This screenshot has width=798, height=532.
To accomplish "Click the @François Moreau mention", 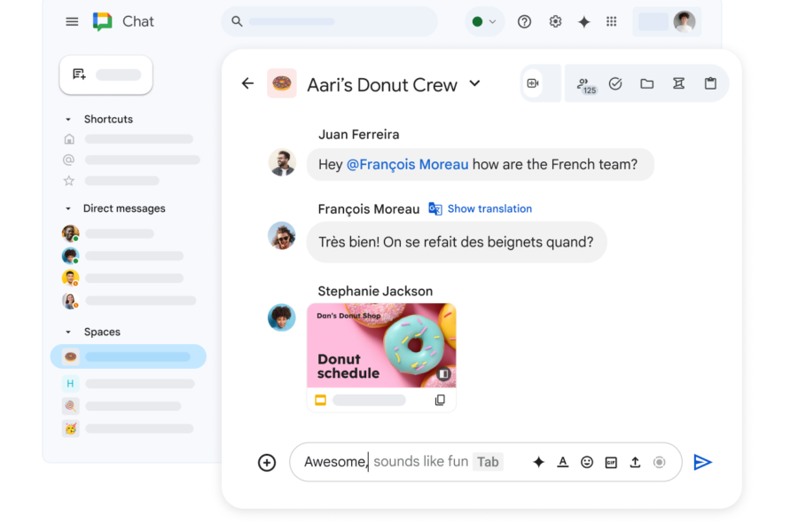I will (x=407, y=164).
